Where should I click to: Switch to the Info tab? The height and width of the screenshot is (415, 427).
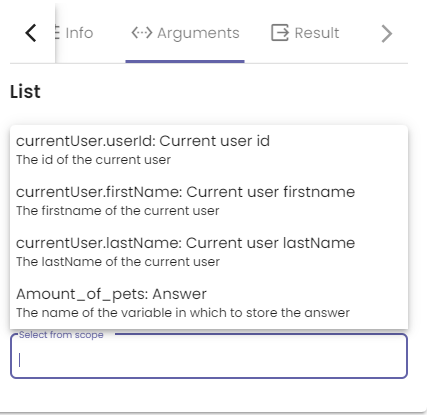[79, 33]
